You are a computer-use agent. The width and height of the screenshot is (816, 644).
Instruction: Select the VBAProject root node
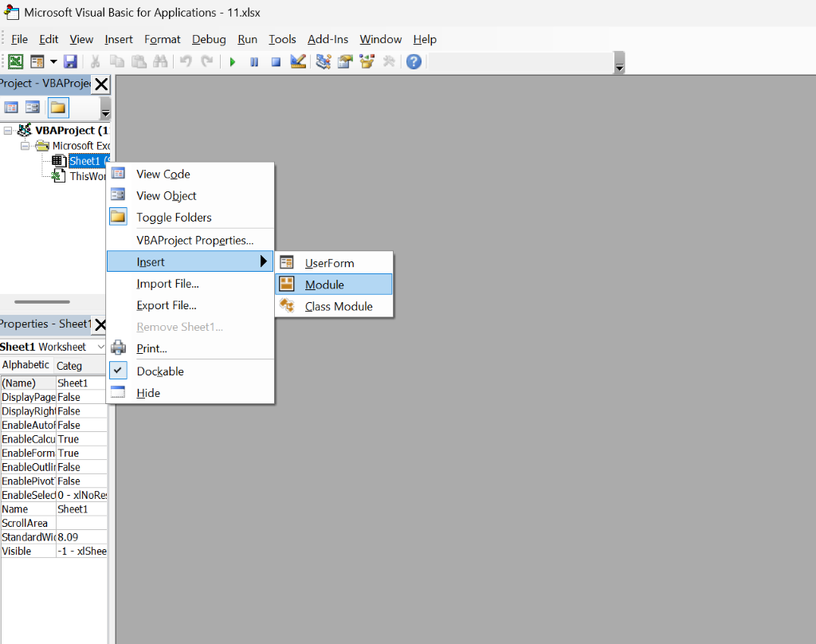coord(72,130)
